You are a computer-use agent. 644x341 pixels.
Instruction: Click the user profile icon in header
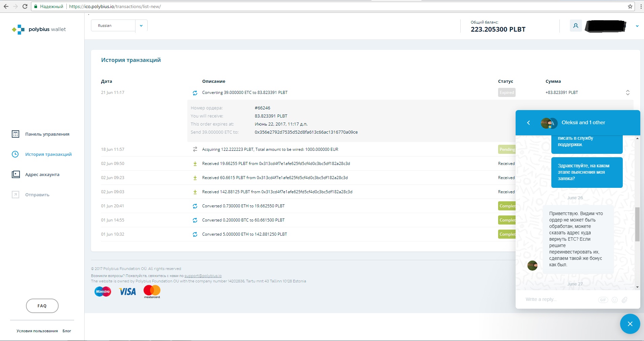point(576,26)
